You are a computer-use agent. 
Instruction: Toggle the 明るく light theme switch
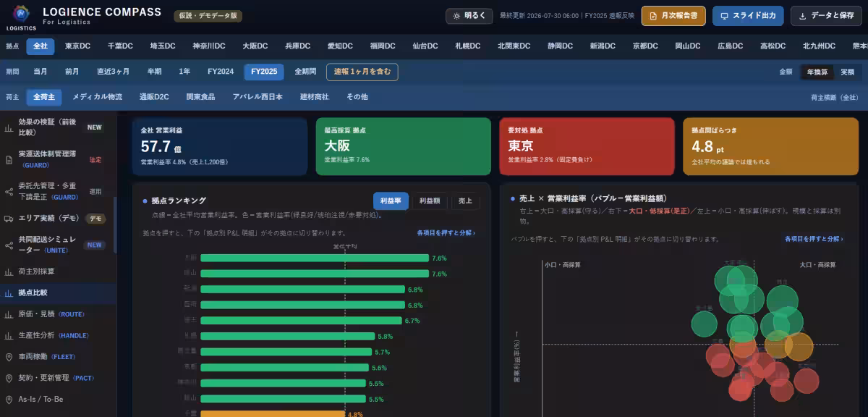point(469,16)
